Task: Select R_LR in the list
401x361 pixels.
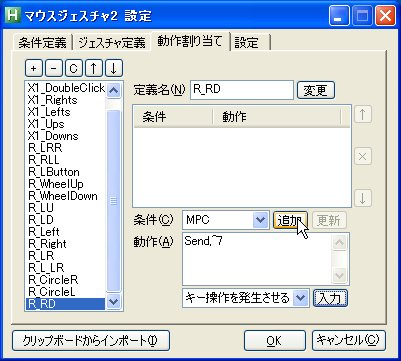Action: coord(66,256)
